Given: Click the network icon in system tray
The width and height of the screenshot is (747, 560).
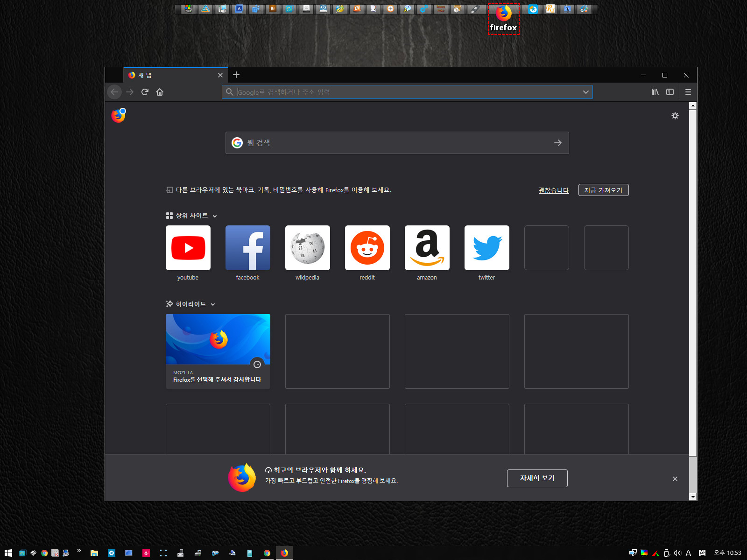Looking at the screenshot, I should click(633, 553).
